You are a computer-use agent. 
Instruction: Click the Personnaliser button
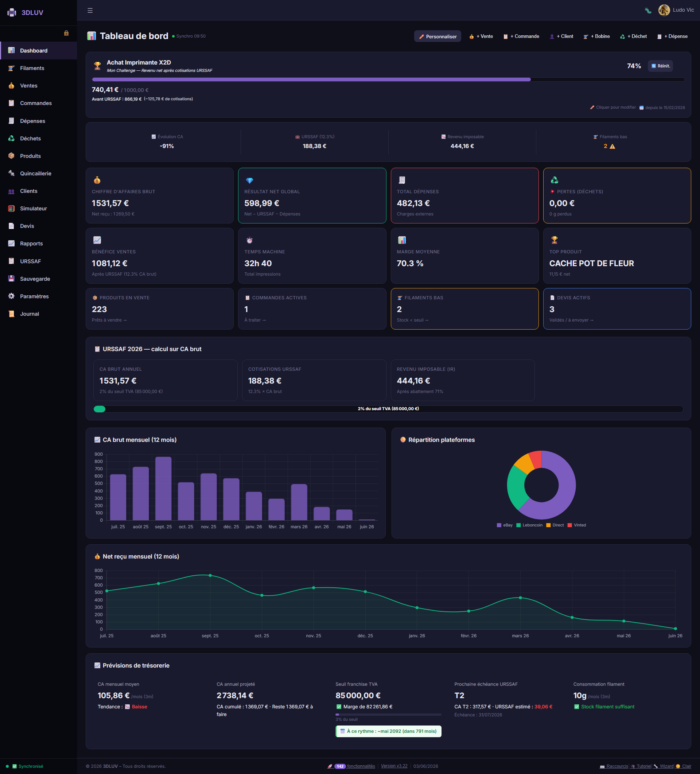click(x=437, y=36)
